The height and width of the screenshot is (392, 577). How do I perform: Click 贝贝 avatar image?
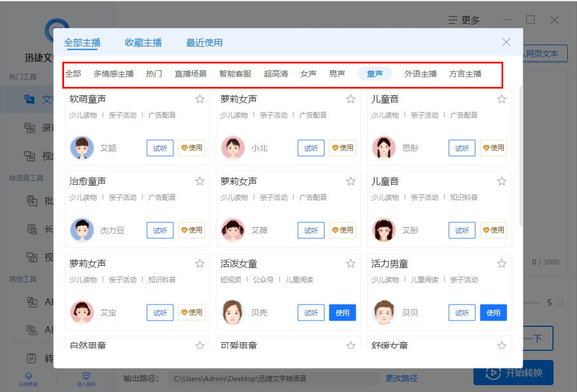point(384,313)
